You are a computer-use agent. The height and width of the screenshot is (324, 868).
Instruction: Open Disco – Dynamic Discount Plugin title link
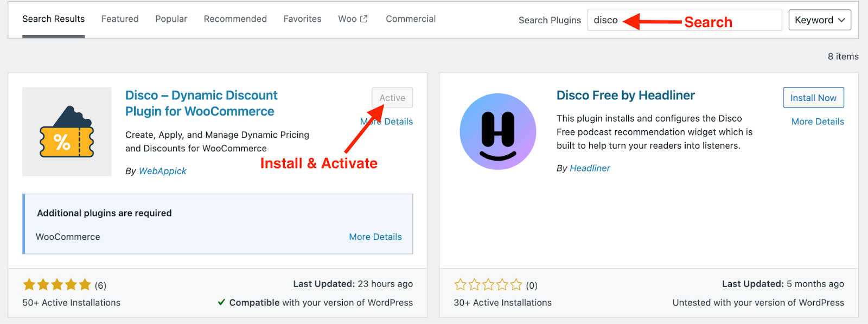[x=201, y=103]
